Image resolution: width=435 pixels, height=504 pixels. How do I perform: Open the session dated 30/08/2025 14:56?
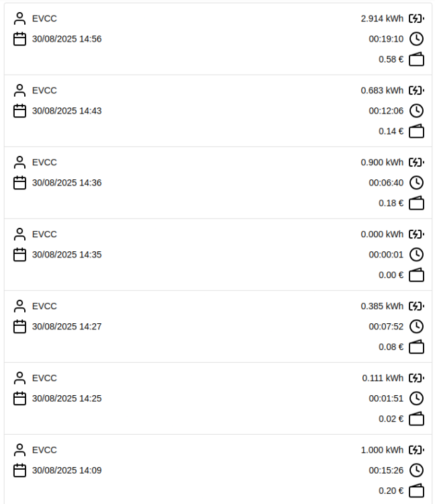click(67, 39)
